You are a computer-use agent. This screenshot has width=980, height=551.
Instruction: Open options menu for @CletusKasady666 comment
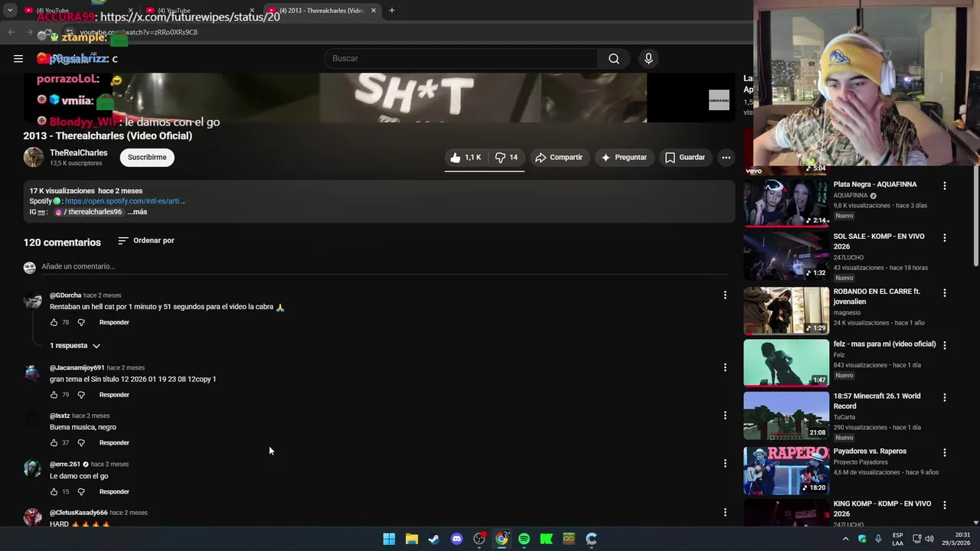click(725, 512)
